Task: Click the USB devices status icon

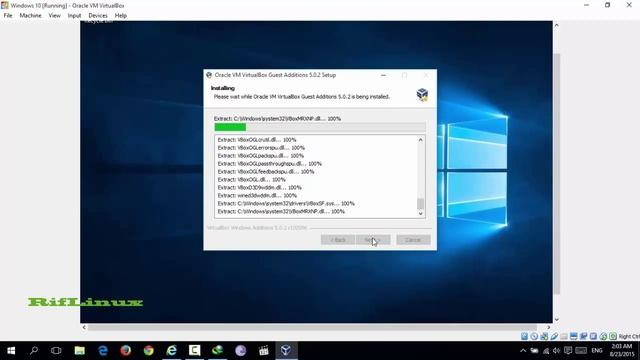Action: pos(554,336)
